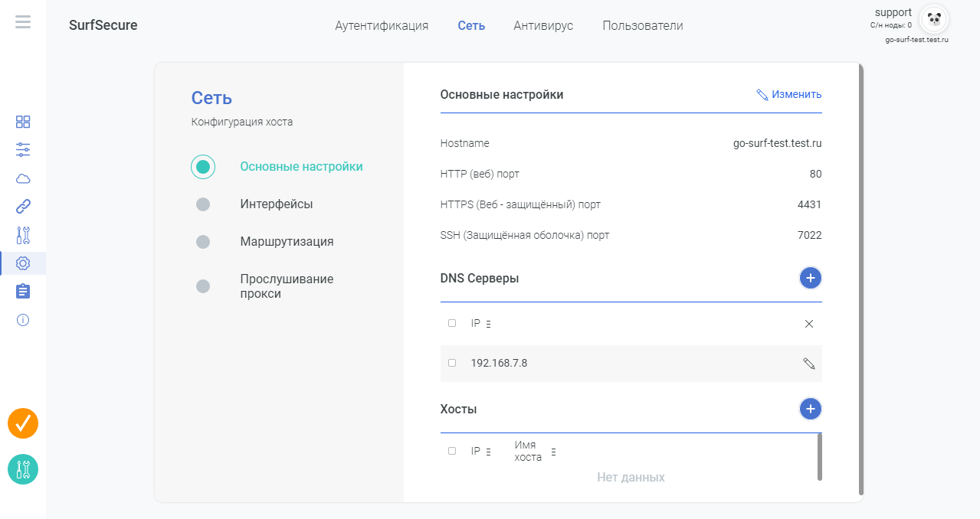Tick the checkbox next to 192.168.7.8
The width and height of the screenshot is (980, 519).
[452, 363]
